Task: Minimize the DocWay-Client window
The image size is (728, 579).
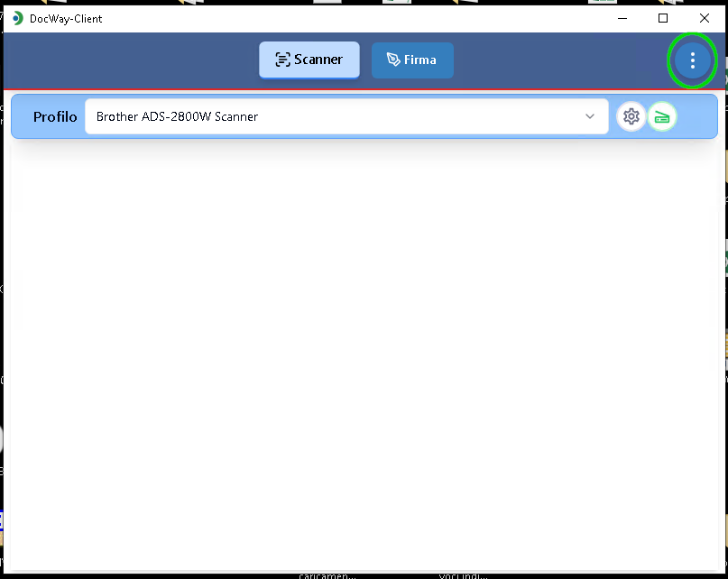Action: tap(622, 18)
